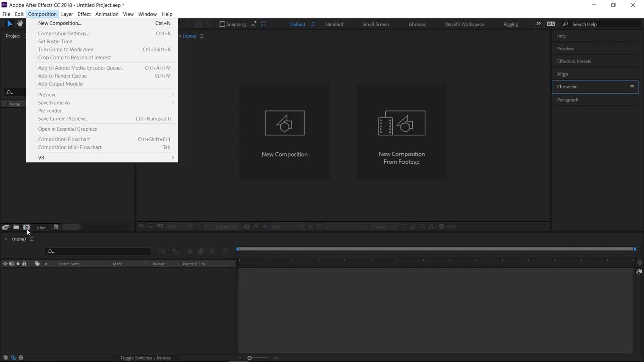644x362 pixels.
Task: Click the timeline work area bar
Action: tap(436, 249)
